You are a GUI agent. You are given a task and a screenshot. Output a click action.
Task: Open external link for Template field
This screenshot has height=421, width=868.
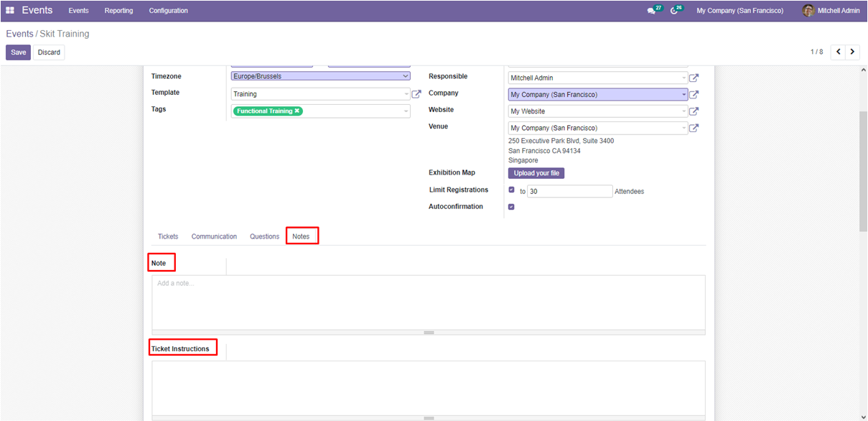click(x=416, y=94)
